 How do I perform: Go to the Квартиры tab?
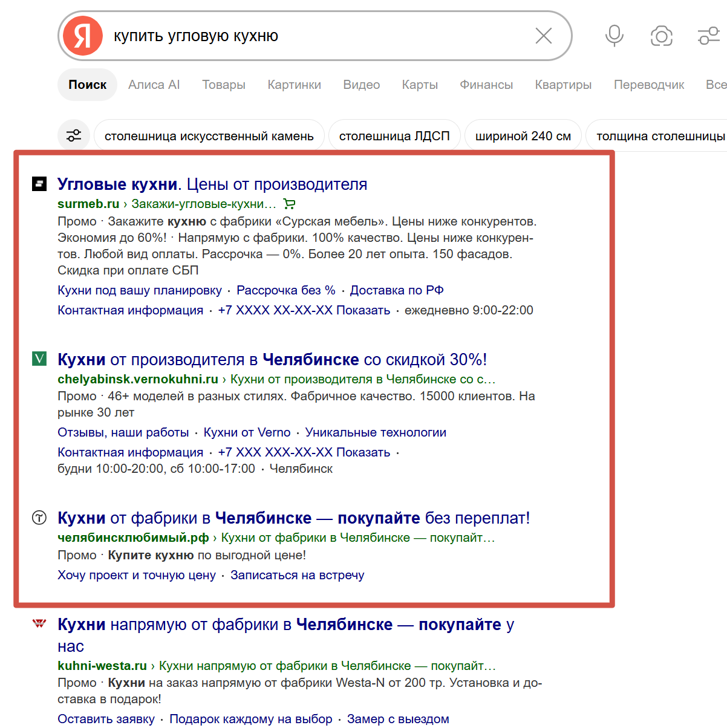click(x=563, y=85)
